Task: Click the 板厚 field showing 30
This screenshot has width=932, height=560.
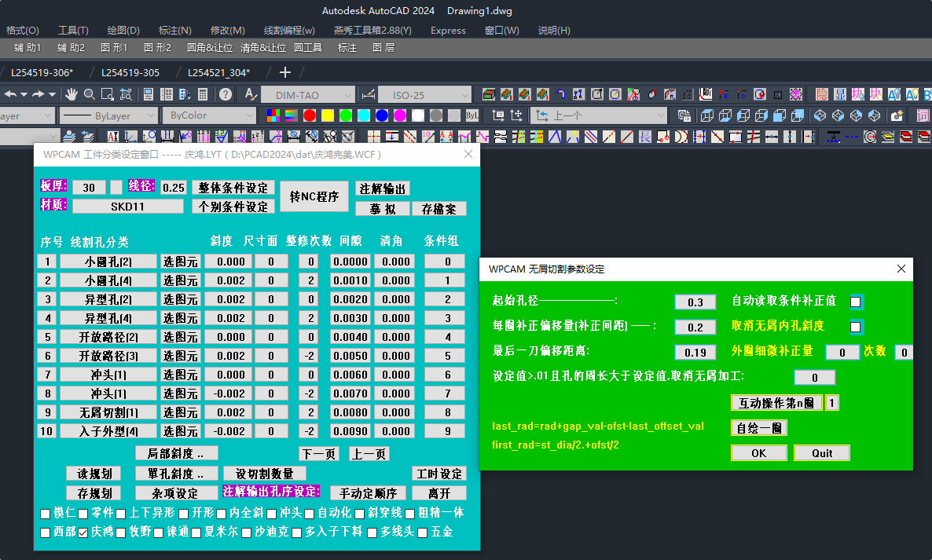Action: pyautogui.click(x=89, y=188)
